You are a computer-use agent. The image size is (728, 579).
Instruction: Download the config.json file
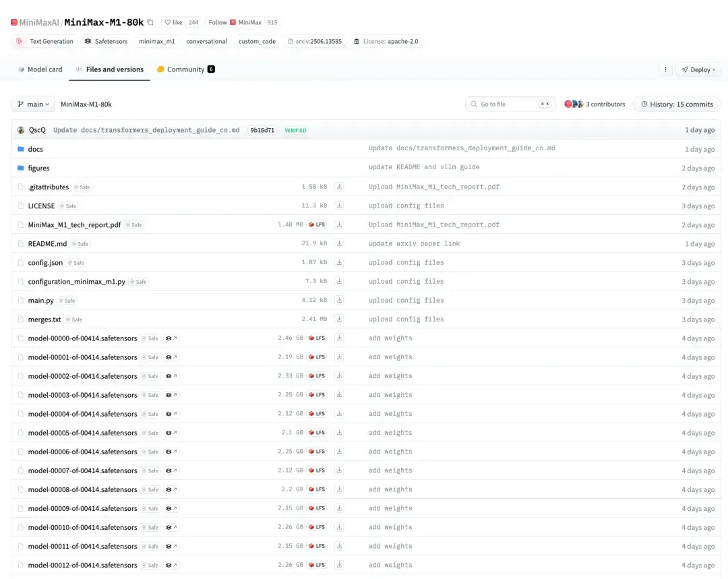tap(339, 262)
